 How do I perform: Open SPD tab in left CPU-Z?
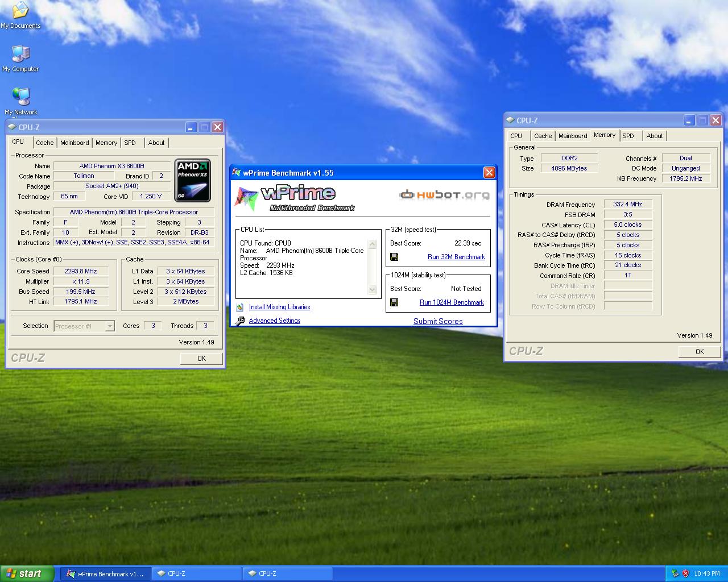click(x=130, y=143)
